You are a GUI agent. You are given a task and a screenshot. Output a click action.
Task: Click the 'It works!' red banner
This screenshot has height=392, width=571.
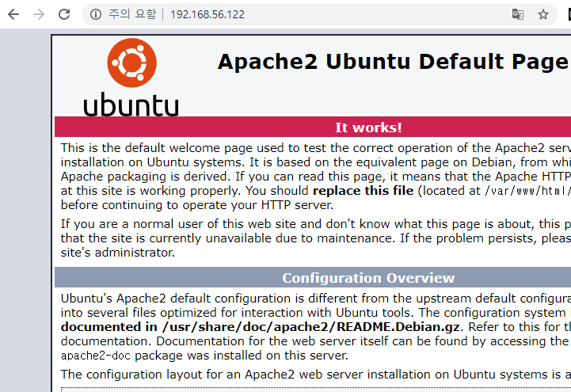click(313, 127)
